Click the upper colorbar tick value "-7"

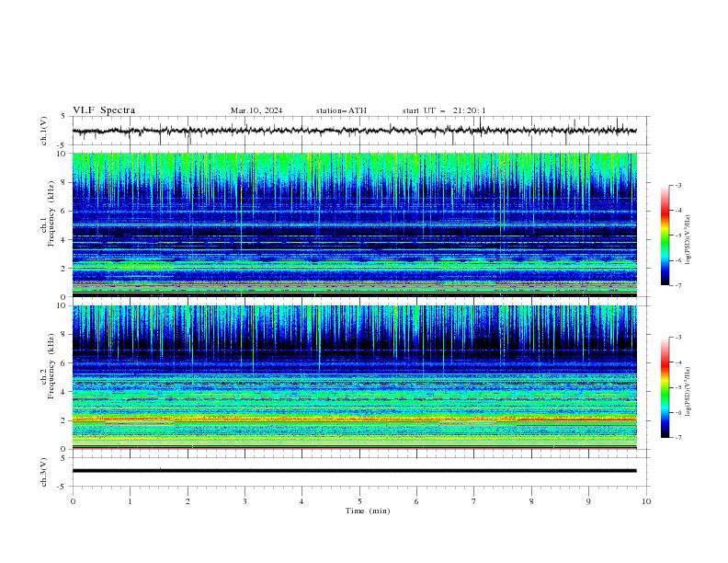coord(677,285)
